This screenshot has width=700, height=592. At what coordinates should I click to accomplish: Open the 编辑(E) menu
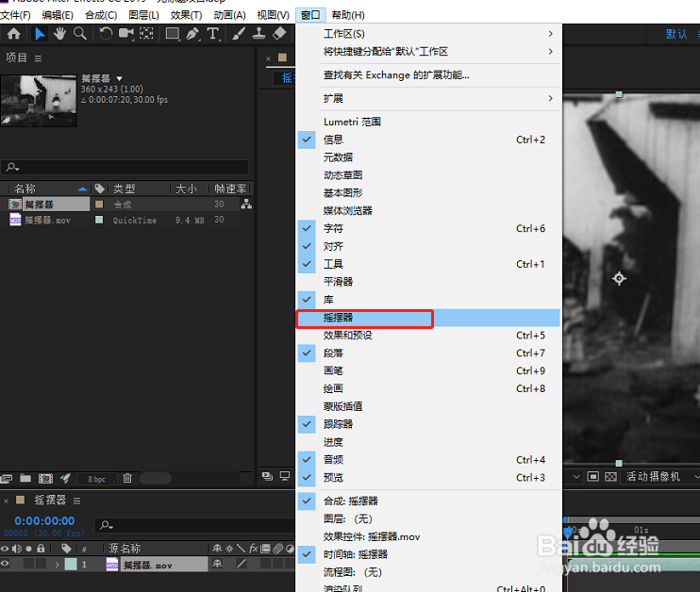58,15
